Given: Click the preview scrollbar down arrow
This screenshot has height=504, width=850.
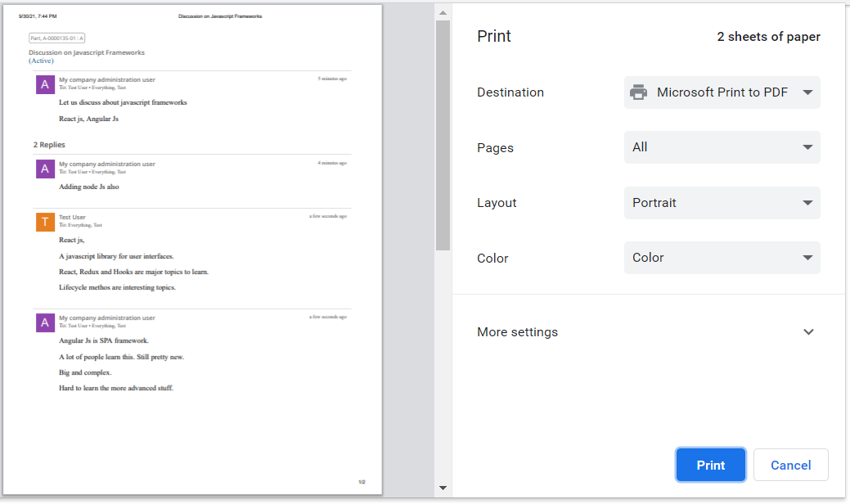Looking at the screenshot, I should point(443,488).
